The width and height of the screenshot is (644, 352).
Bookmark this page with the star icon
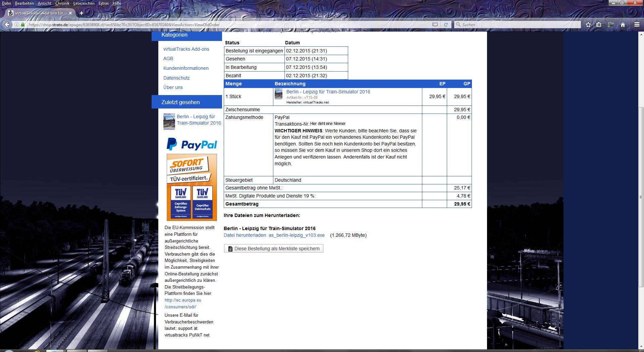(588, 25)
